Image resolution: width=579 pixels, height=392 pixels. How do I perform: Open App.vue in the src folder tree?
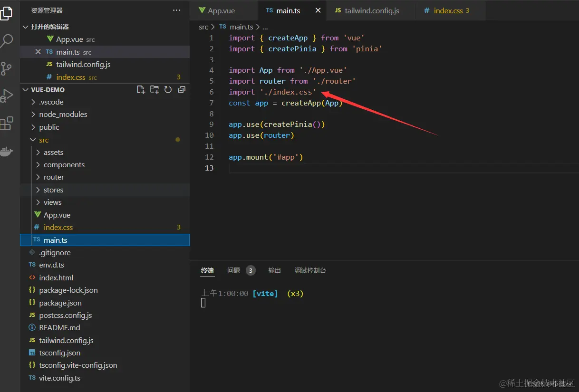click(x=105, y=215)
